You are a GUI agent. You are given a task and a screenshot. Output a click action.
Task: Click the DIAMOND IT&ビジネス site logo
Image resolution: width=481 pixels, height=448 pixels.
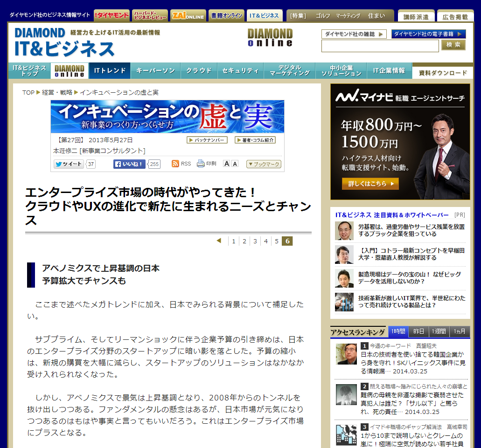coord(65,42)
